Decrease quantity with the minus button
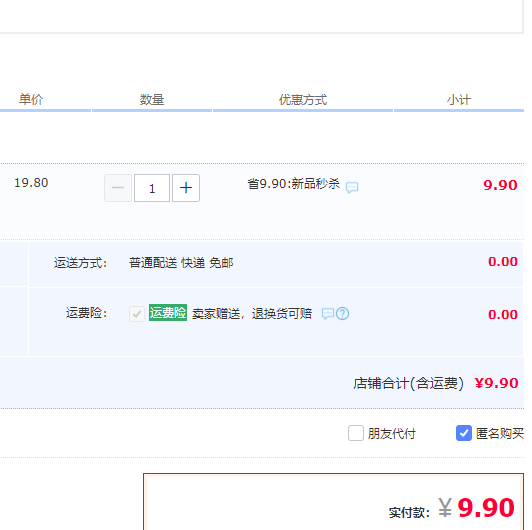The image size is (532, 530). click(118, 188)
